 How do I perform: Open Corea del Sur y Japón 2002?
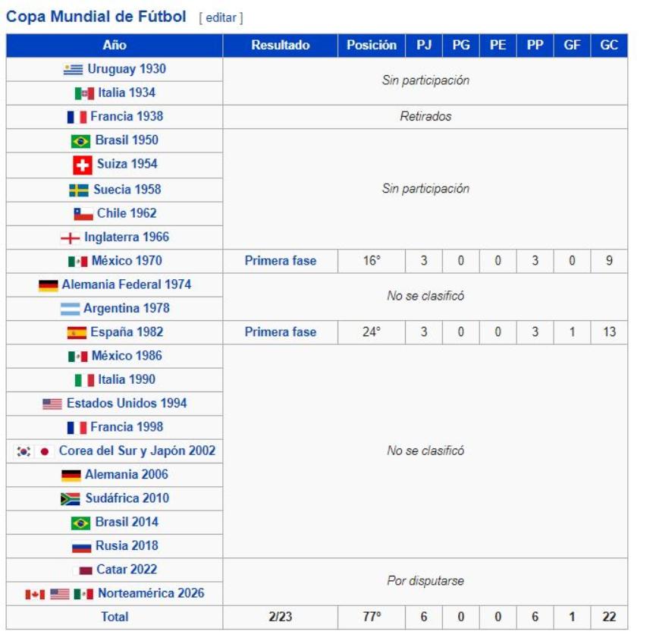click(137, 451)
